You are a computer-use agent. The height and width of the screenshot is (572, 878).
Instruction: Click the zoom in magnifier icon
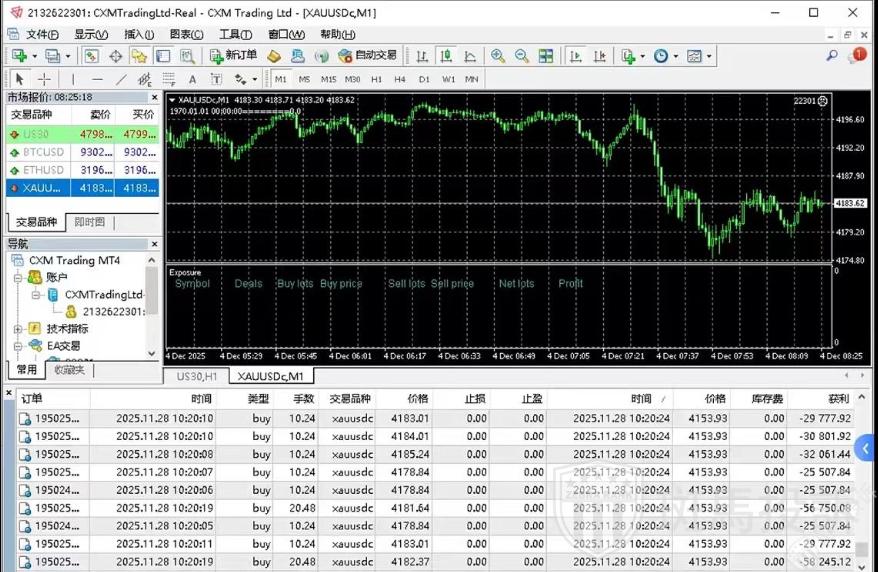[497, 56]
